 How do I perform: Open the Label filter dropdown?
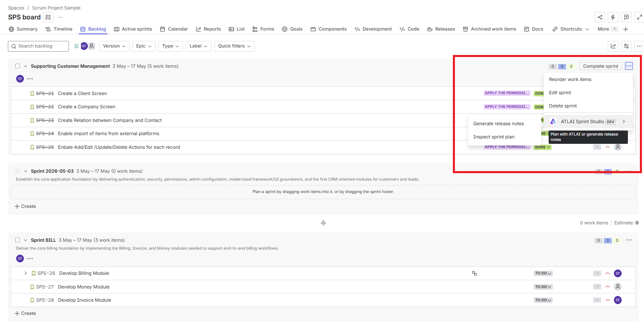coord(199,46)
